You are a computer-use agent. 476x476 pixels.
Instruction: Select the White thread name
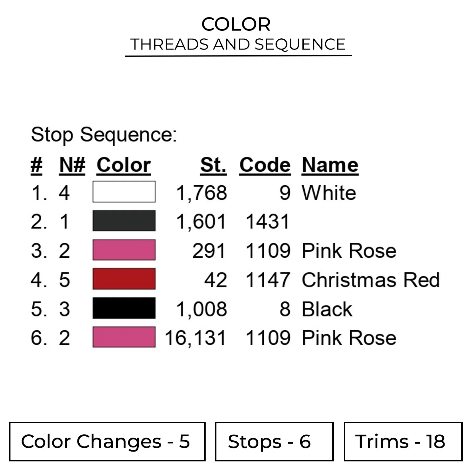coord(329,193)
